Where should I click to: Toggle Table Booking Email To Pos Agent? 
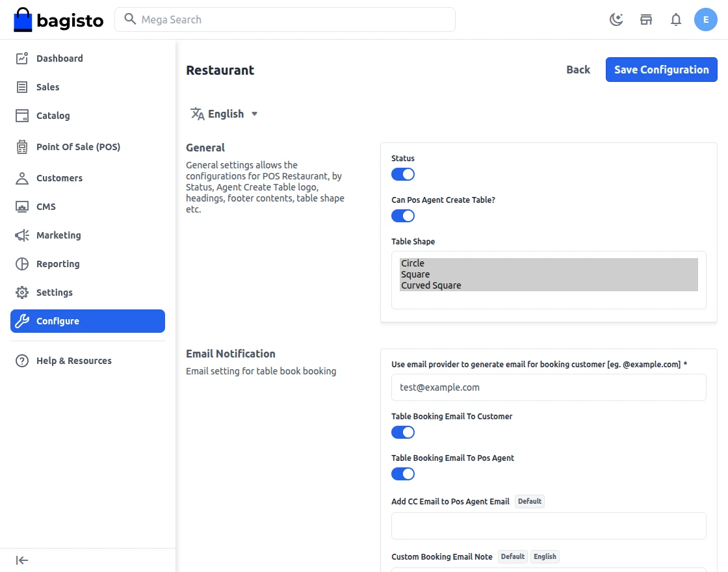(402, 474)
